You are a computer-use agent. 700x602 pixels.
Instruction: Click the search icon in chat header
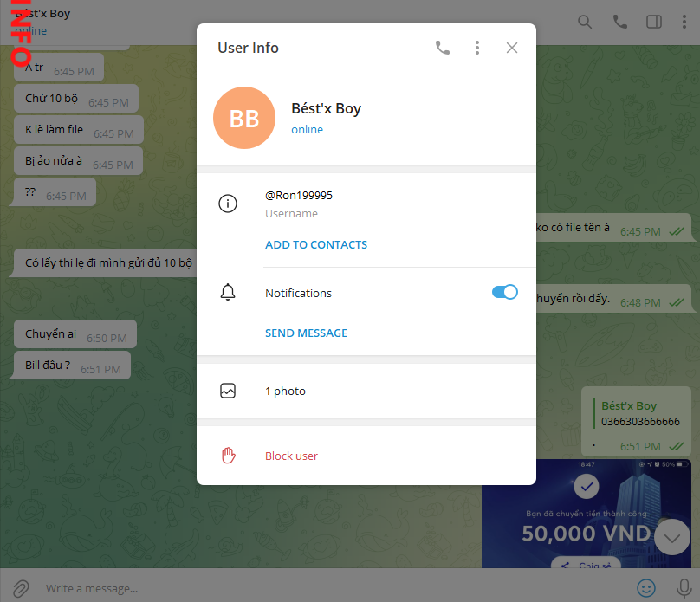(x=586, y=22)
